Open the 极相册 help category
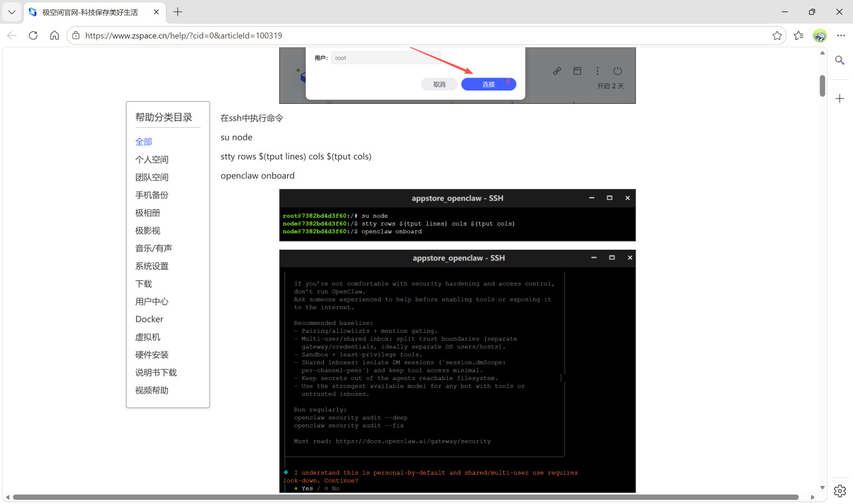Viewport: 853px width, 504px height. (x=148, y=213)
